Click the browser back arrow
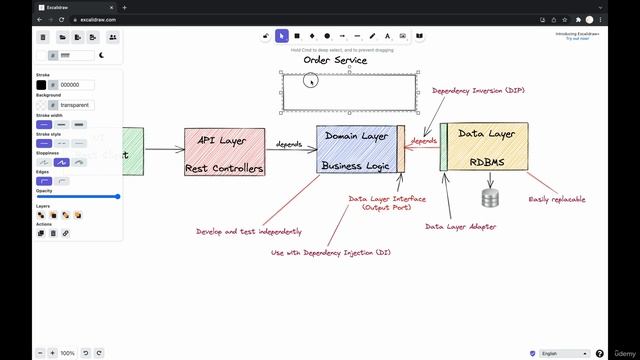This screenshot has width=640, height=360. click(40, 20)
